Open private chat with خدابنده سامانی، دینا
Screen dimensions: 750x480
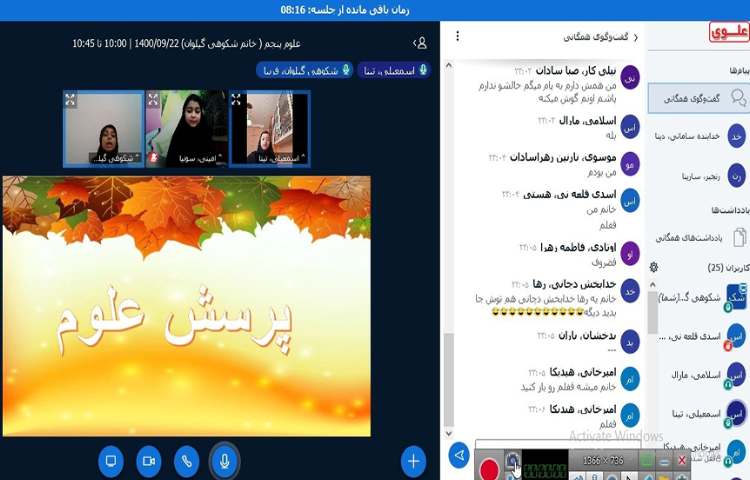click(x=699, y=137)
